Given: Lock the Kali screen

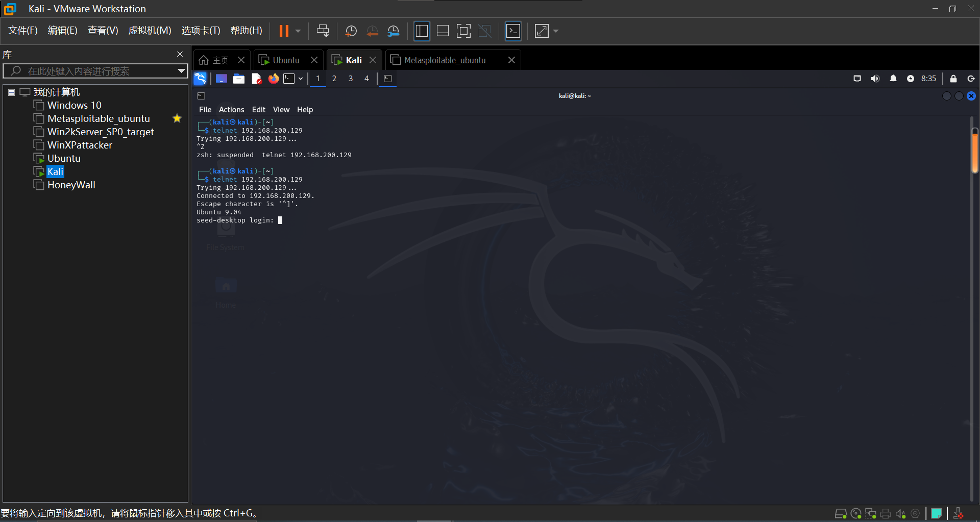Looking at the screenshot, I should click(x=953, y=79).
